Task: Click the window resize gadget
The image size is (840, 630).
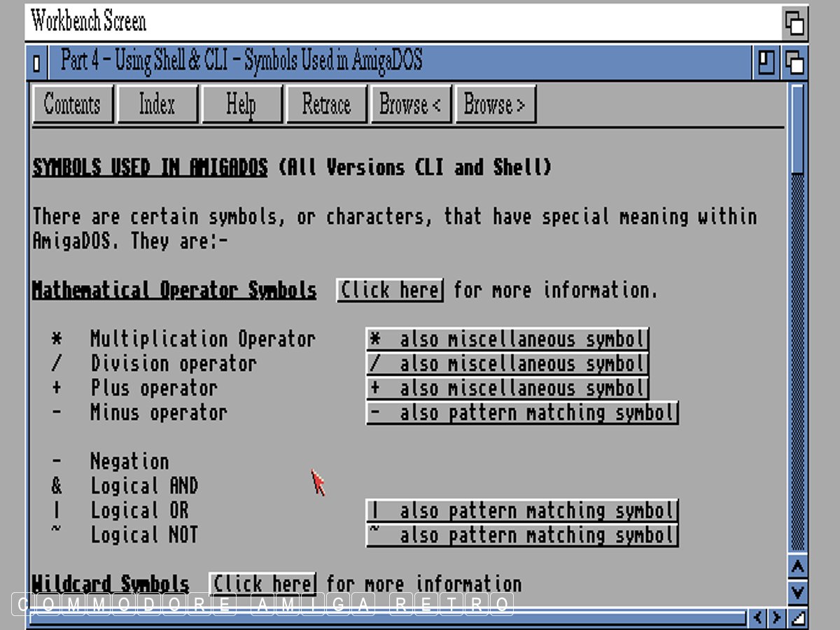Action: click(797, 618)
